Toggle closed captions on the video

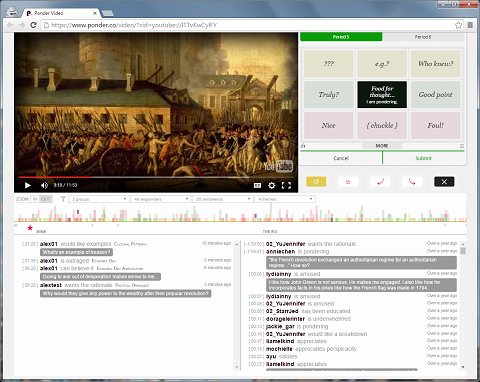pos(257,185)
